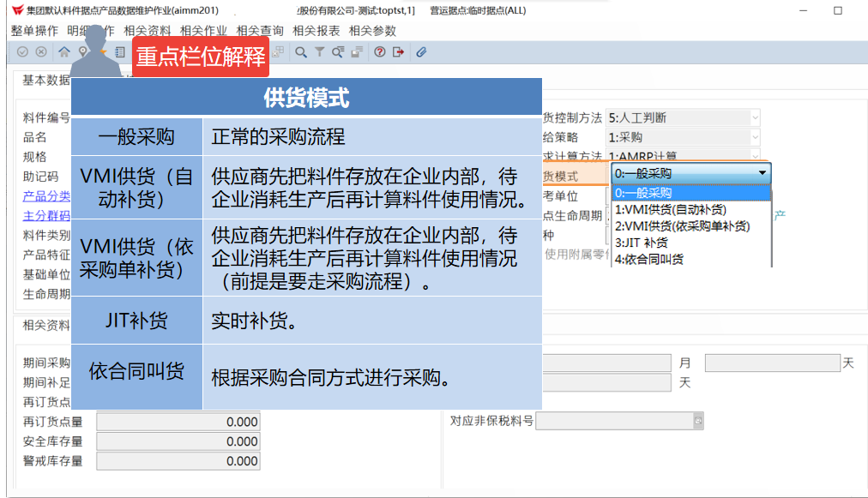Click the 天 field below the 月 field
This screenshot has width=868, height=498.
coord(606,383)
